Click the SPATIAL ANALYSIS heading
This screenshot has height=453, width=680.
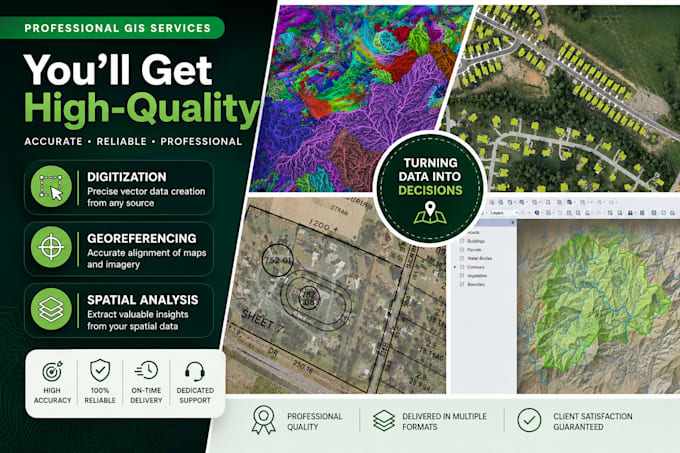[x=143, y=300]
